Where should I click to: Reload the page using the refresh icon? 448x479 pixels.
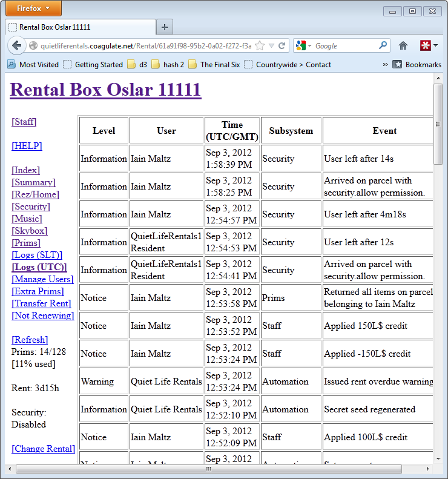[282, 45]
